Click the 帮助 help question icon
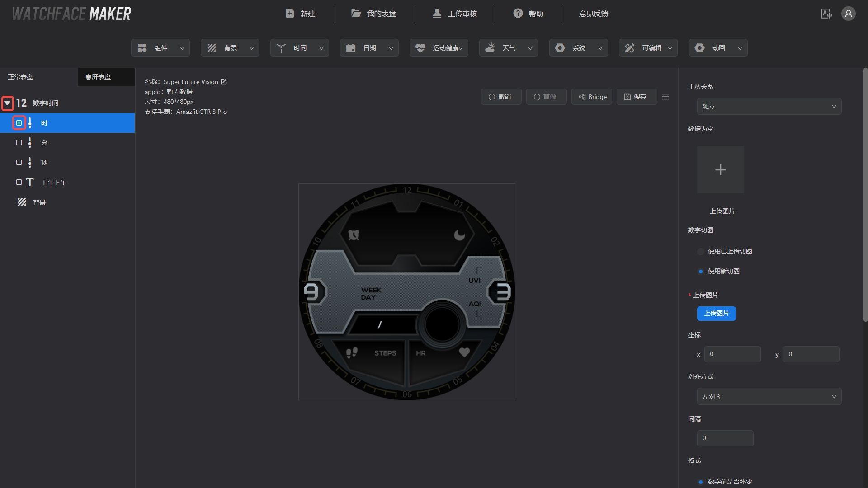This screenshot has width=868, height=488. click(x=518, y=14)
